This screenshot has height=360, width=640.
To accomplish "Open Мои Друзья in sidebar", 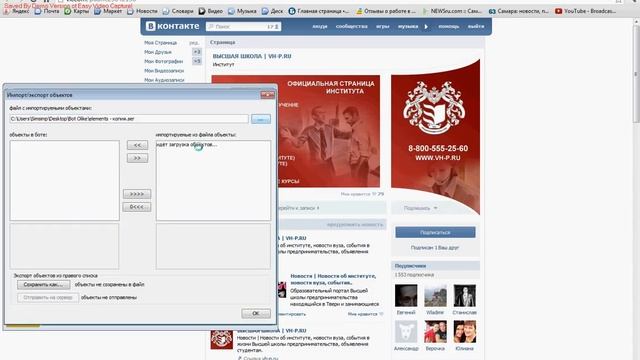I will point(158,52).
